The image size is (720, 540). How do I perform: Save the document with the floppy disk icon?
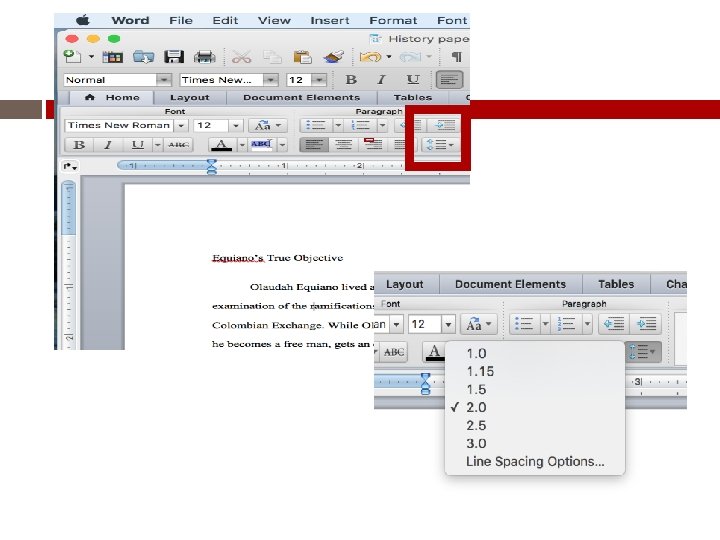point(174,57)
